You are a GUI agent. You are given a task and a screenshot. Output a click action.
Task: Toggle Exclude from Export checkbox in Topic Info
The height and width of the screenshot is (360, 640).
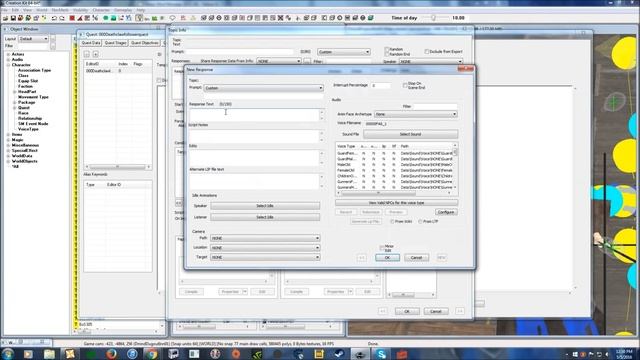(x=427, y=52)
